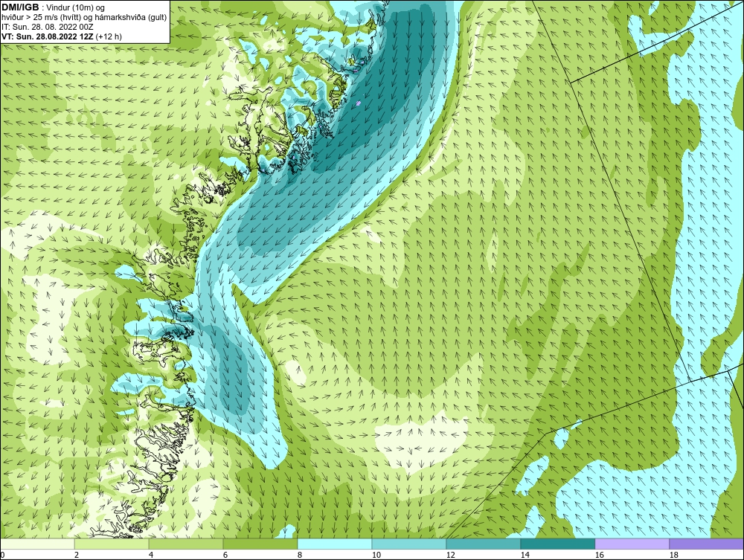Click the "(+12 h)" forecast offset text
This screenshot has width=744, height=560.
[x=109, y=36]
